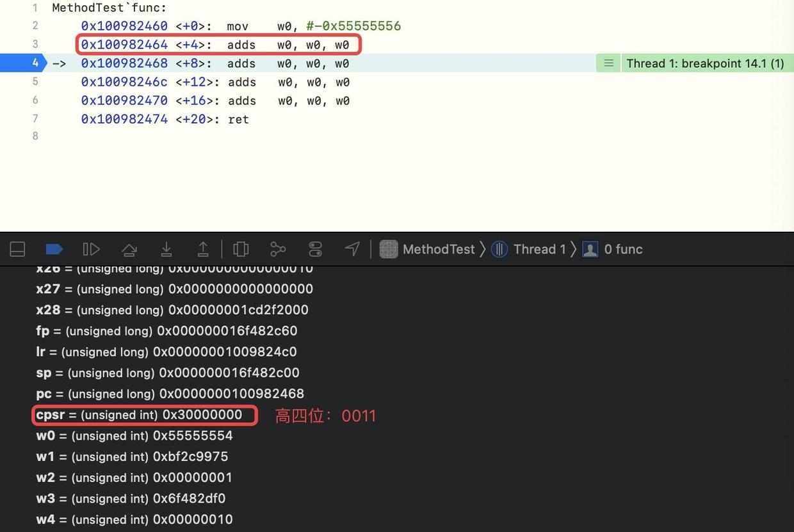Image resolution: width=794 pixels, height=532 pixels.
Task: Select the sp register row
Action: (168, 373)
